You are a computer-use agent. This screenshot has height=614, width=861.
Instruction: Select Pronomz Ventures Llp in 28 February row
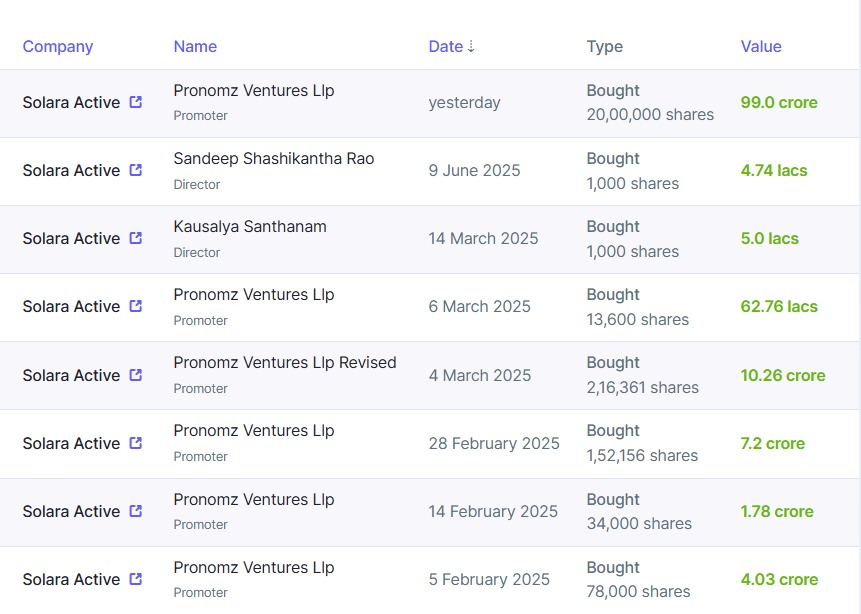click(x=254, y=431)
